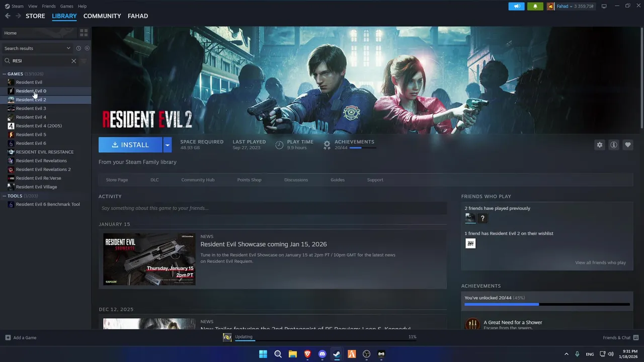Click the Updating download progress bar

pyautogui.click(x=326, y=341)
